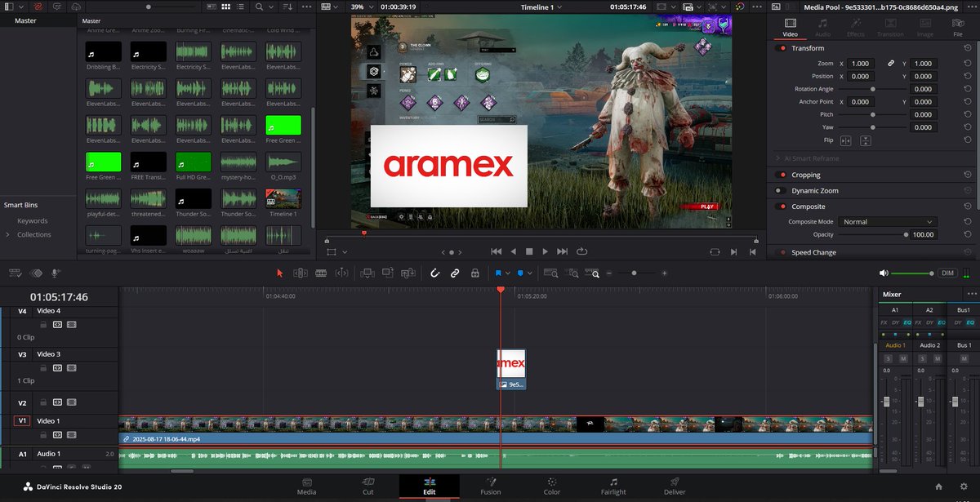
Task: Open the media pool sort dropdown
Action: click(x=287, y=7)
